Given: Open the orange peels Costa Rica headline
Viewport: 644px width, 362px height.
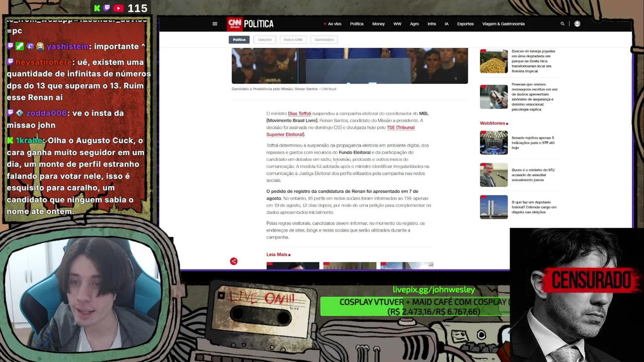Looking at the screenshot, I should 533,61.
